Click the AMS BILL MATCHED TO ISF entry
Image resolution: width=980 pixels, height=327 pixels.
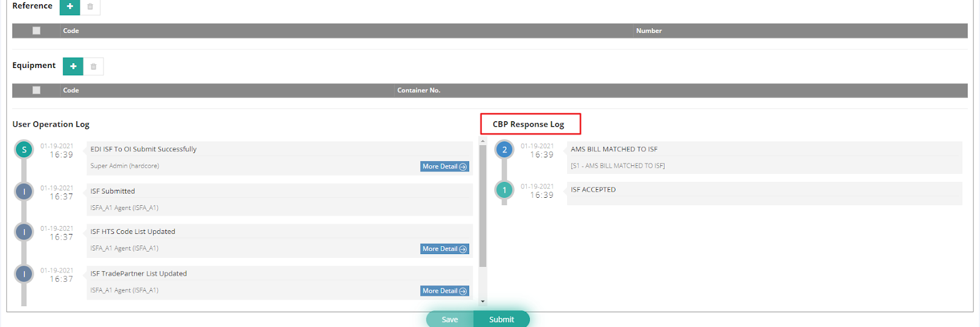[614, 149]
